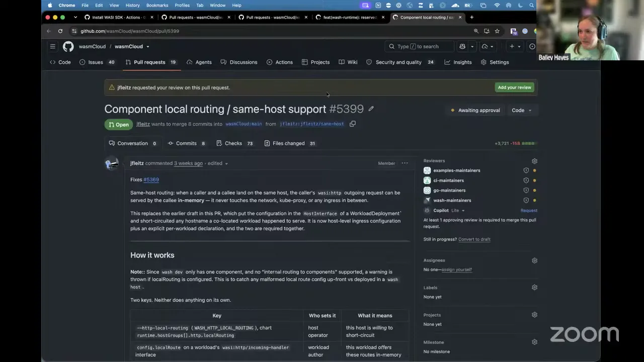Open Copilot chat icon in GitHub header
The width and height of the screenshot is (644, 362).
tap(462, 47)
